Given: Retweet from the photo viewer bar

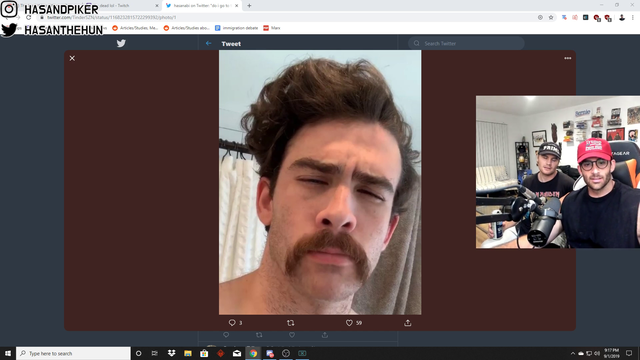Looking at the screenshot, I should point(291,323).
